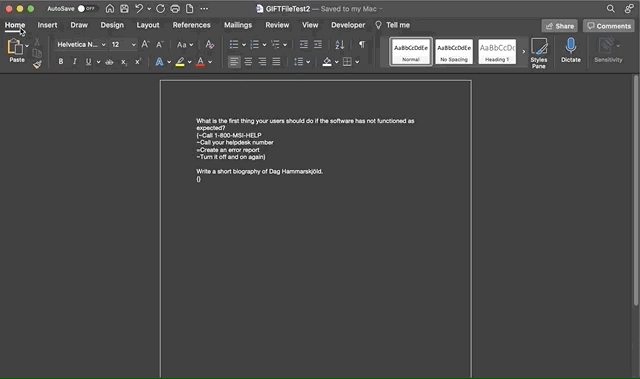Click the Print icon in title bar
The width and height of the screenshot is (640, 379).
pyautogui.click(x=175, y=9)
